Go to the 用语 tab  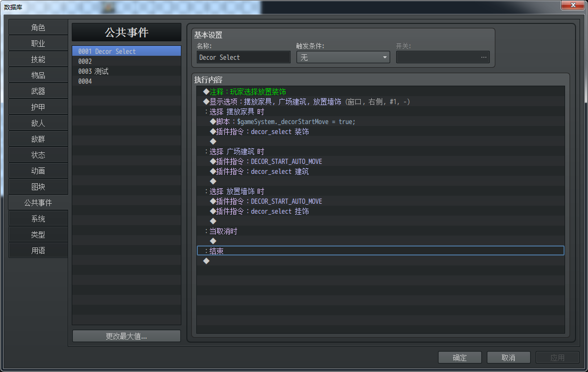coord(38,250)
